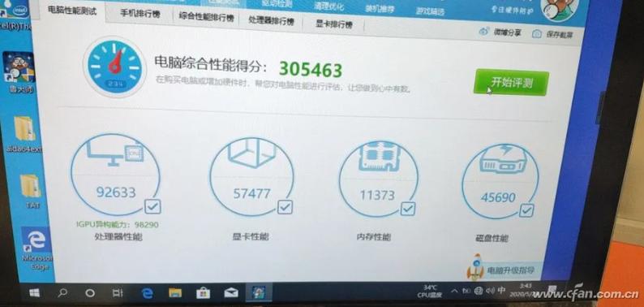Click the overall score 305463
This screenshot has height=307, width=644.
[x=311, y=70]
